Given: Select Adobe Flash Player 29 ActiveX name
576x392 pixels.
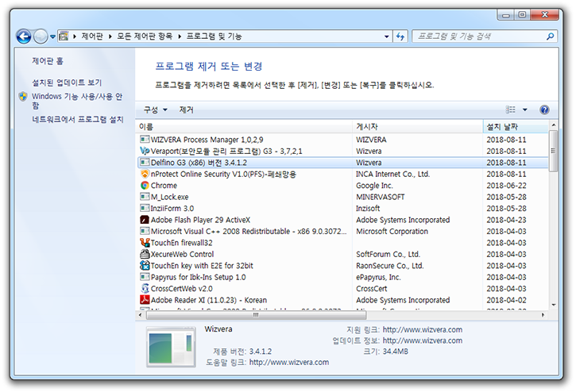Looking at the screenshot, I should (x=200, y=220).
